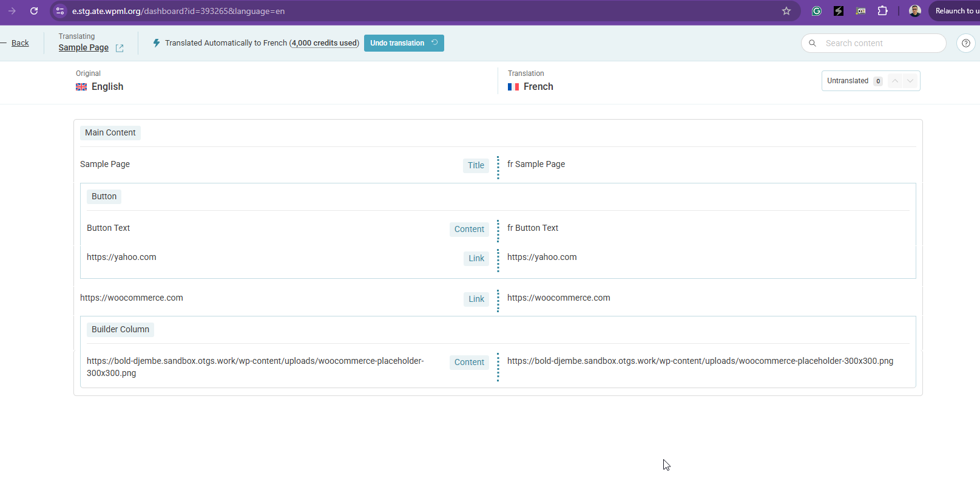The image size is (980, 492).
Task: Click Relaunch to update button
Action: click(x=955, y=11)
